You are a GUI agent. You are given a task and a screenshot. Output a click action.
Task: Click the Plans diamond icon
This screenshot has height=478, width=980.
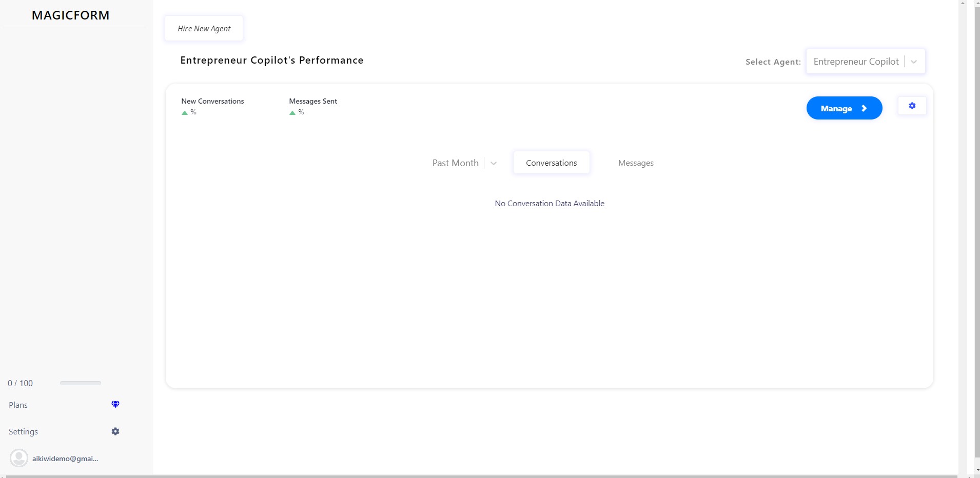(115, 405)
